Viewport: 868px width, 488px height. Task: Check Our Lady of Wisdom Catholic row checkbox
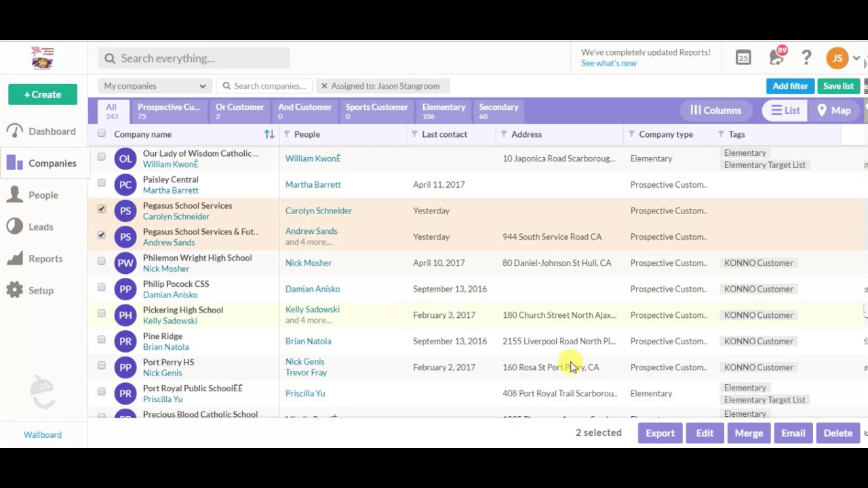[102, 157]
